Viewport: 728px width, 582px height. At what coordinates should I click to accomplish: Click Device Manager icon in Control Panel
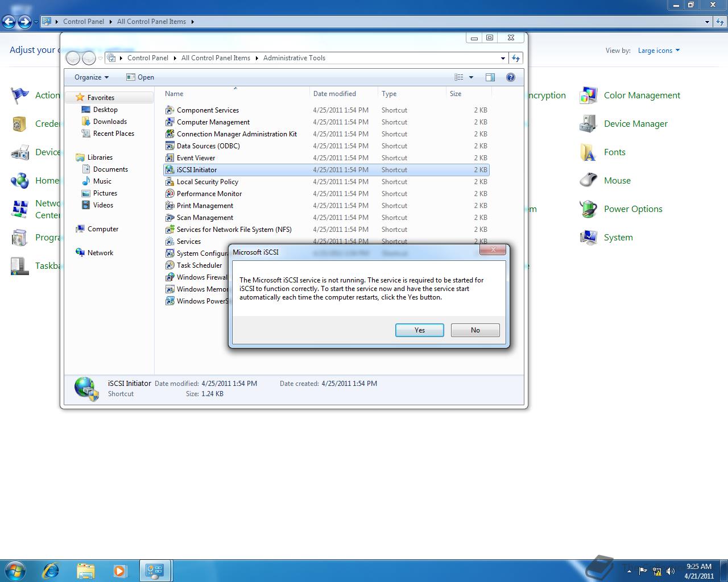588,124
